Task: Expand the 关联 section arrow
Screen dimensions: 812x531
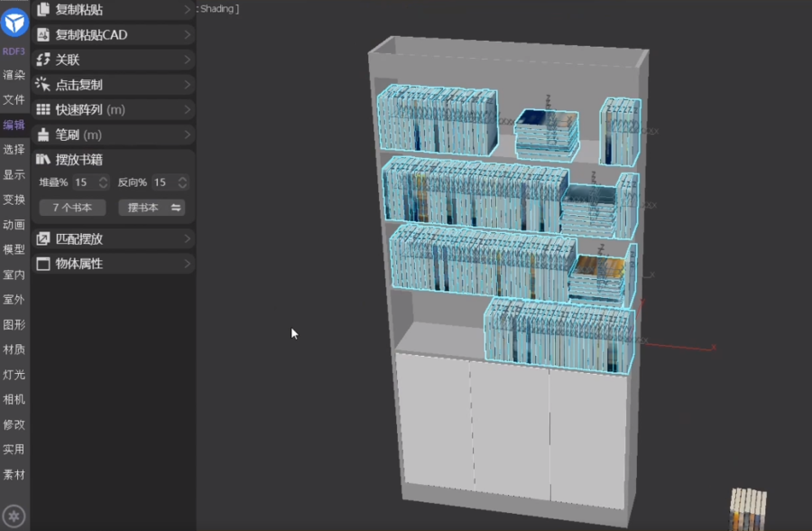Action: click(x=187, y=60)
